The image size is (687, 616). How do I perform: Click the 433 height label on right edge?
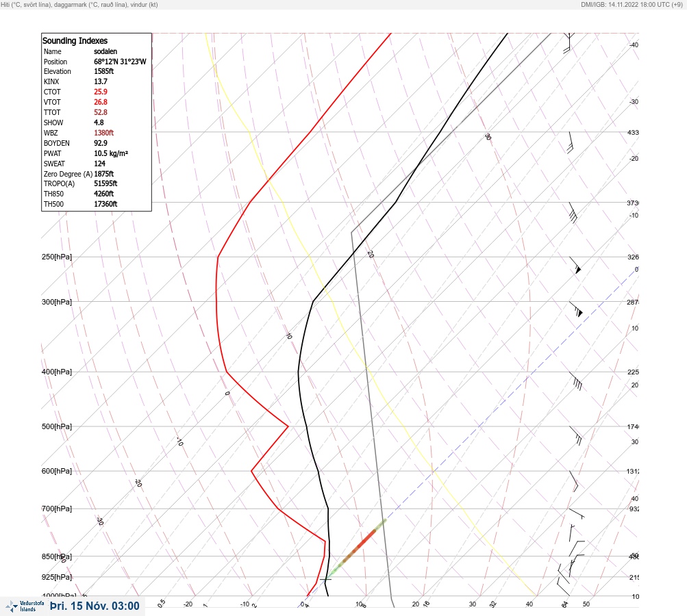tap(633, 132)
